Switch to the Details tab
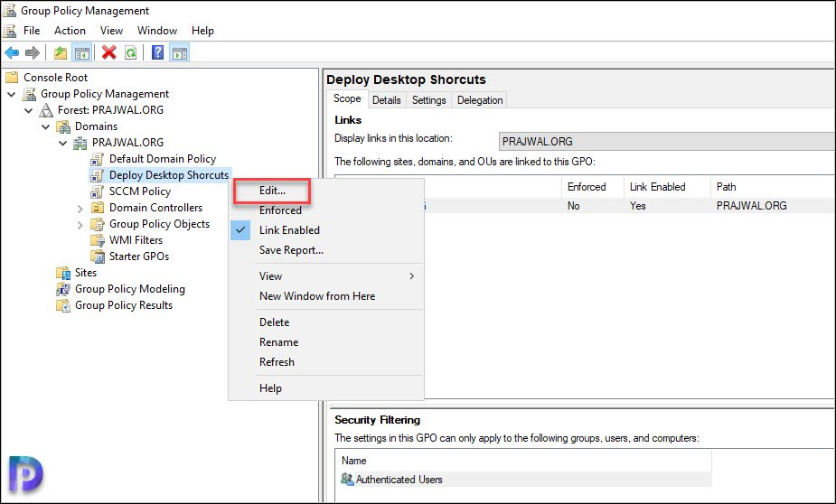The height and width of the screenshot is (504, 836). [387, 100]
